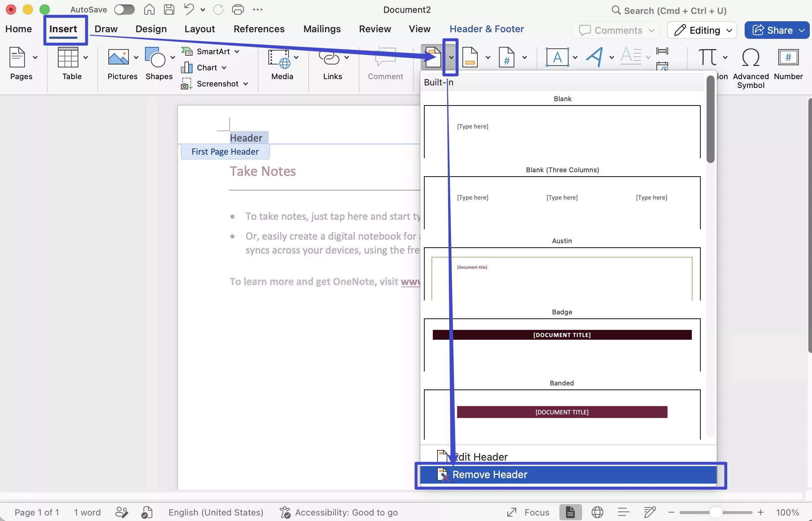The height and width of the screenshot is (521, 812).
Task: Click the header gallery scrollbar
Action: point(711,119)
